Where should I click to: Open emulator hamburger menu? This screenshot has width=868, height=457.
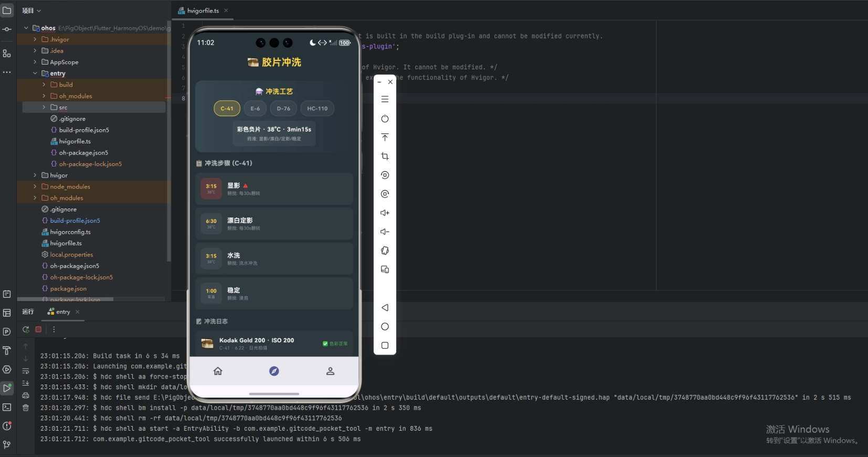385,99
